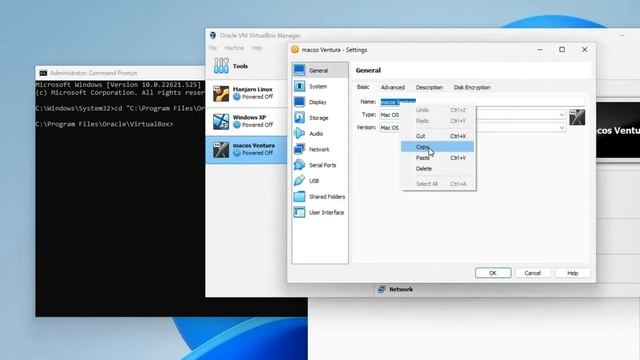
Task: Open the Network settings category
Action: [x=320, y=149]
